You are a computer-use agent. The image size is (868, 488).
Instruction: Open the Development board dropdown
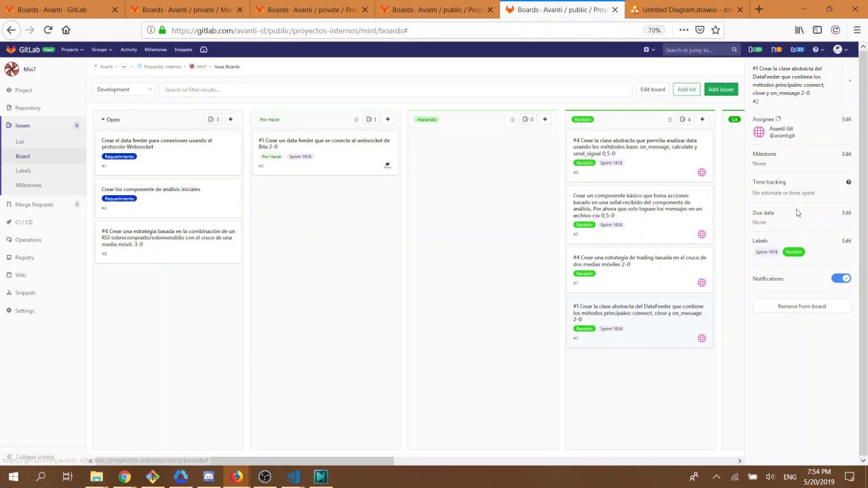point(124,89)
